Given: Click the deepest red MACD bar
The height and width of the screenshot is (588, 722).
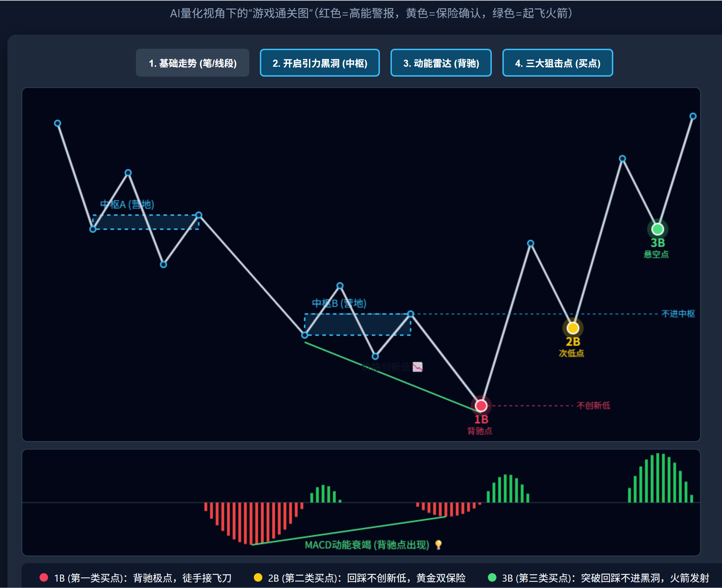Looking at the screenshot, I should point(251,523).
